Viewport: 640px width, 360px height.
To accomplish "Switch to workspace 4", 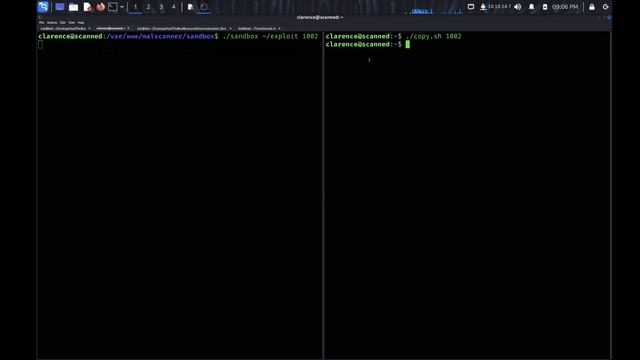I will [173, 7].
